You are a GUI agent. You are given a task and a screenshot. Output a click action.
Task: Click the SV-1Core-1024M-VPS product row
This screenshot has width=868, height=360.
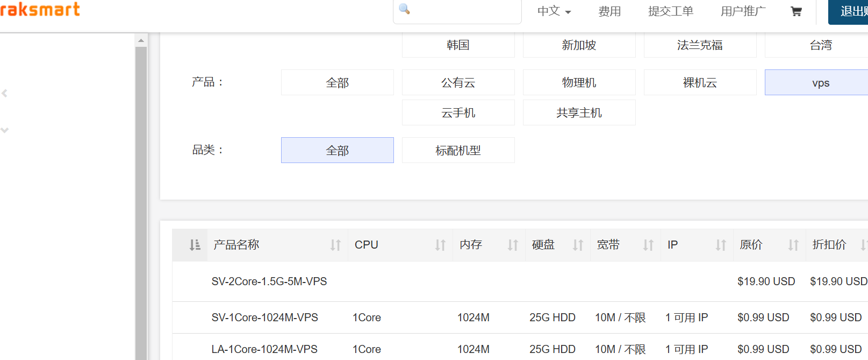pos(264,317)
